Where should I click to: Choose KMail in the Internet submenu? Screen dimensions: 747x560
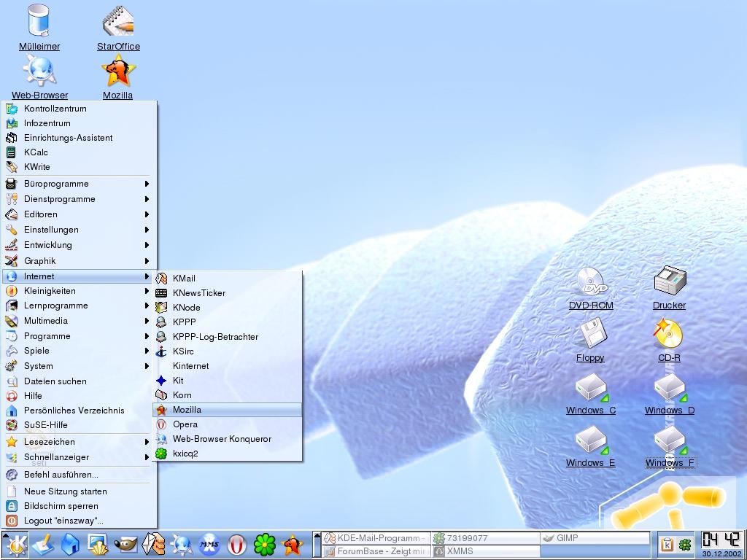228,278
